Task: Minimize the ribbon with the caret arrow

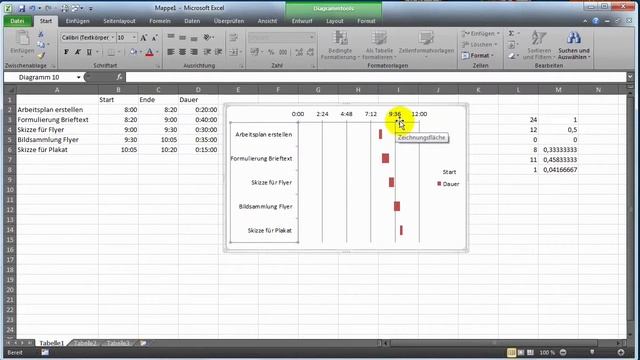Action: pyautogui.click(x=585, y=21)
